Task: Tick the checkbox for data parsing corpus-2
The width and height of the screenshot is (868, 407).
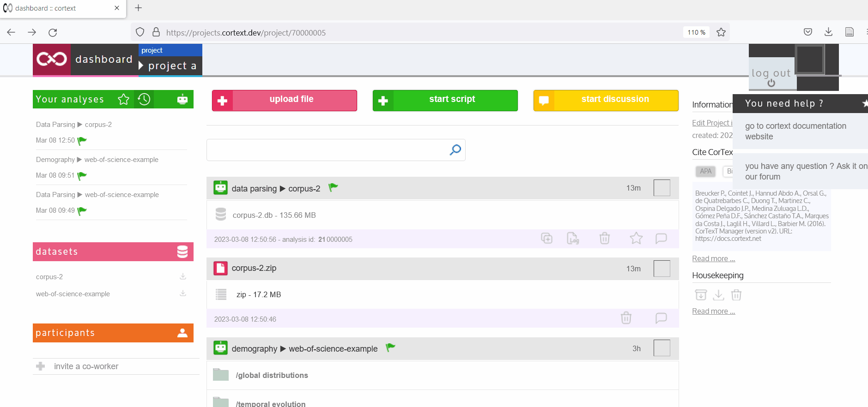Action: click(x=662, y=188)
